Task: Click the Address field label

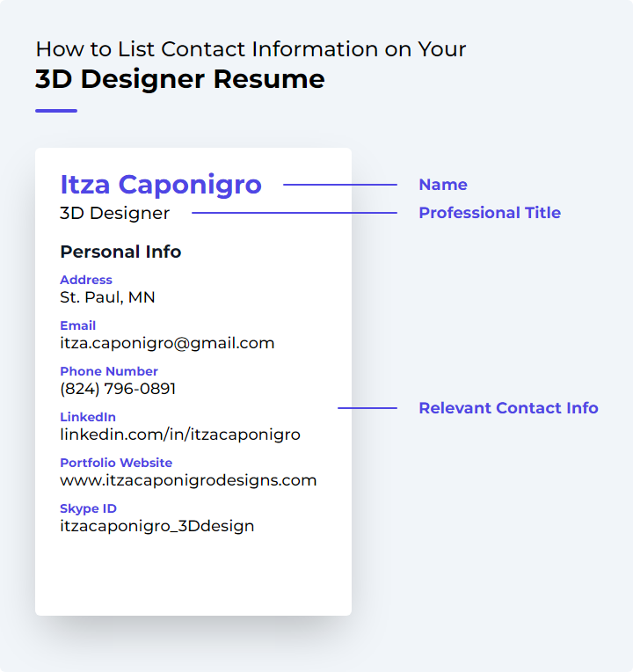Action: coord(86,280)
